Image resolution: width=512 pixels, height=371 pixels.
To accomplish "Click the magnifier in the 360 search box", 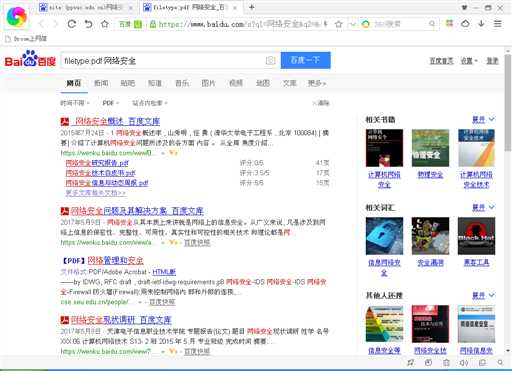I will point(432,24).
